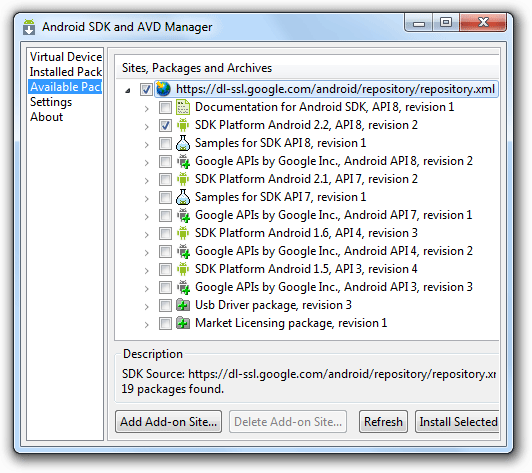This screenshot has width=532, height=473.
Task: Click the Android SDK Manager title bar icon
Action: click(x=29, y=27)
